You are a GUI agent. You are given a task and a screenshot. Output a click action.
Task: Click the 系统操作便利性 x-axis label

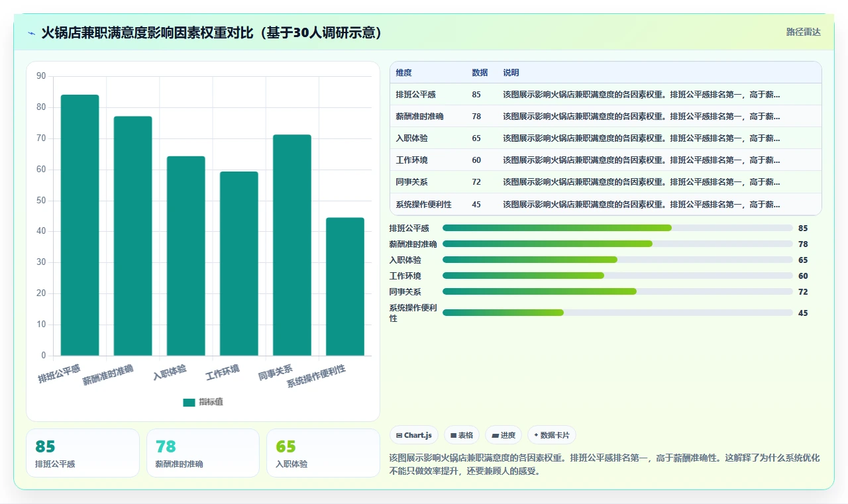coord(316,376)
